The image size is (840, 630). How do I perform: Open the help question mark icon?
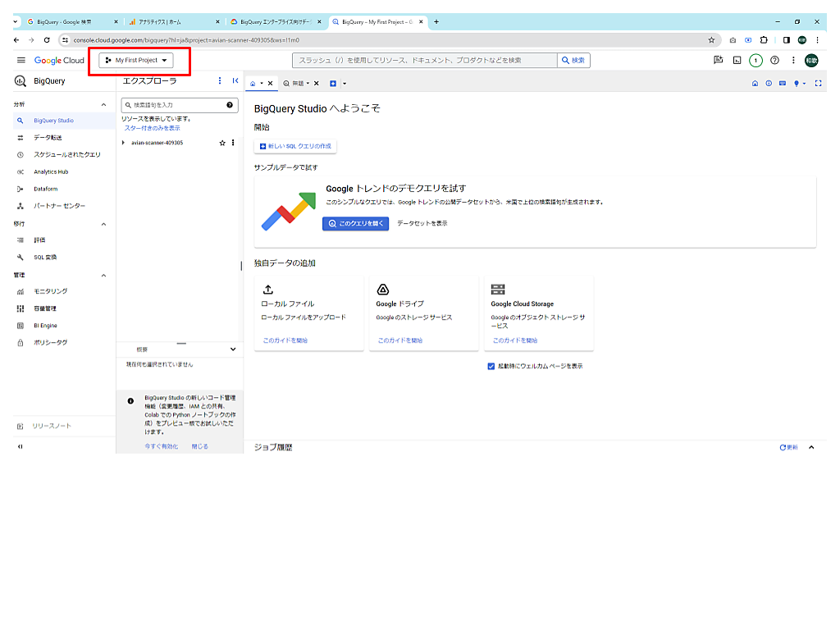[774, 61]
